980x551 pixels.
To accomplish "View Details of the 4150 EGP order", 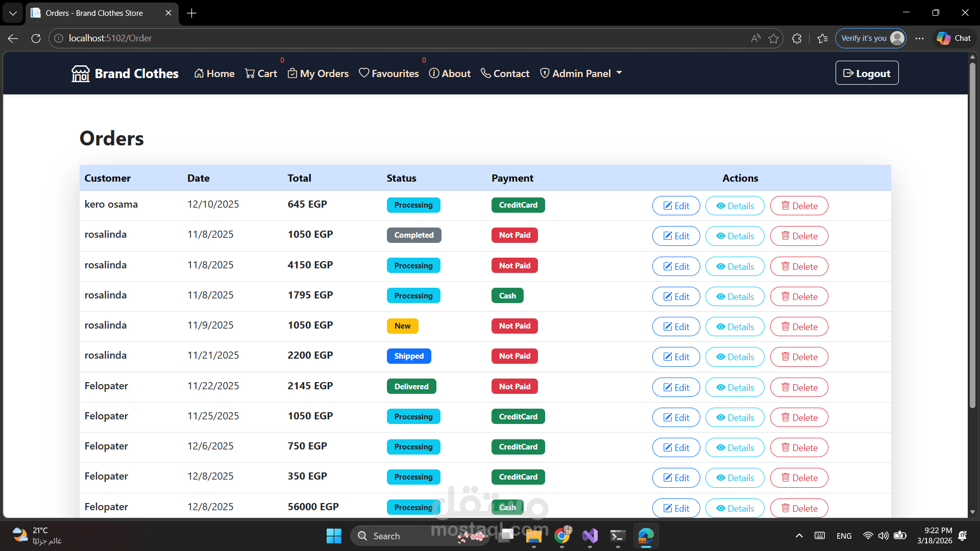I will click(734, 266).
